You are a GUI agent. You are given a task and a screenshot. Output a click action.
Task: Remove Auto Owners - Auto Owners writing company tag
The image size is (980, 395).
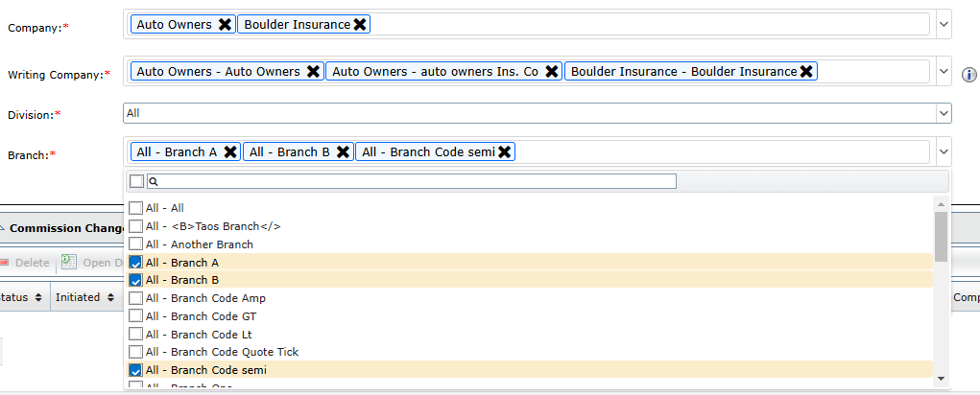(x=313, y=72)
